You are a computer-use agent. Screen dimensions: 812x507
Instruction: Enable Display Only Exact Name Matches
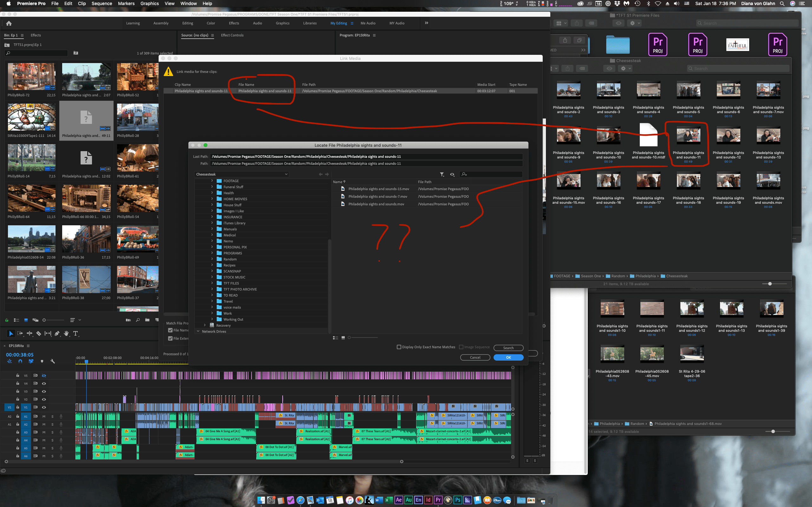coord(399,347)
